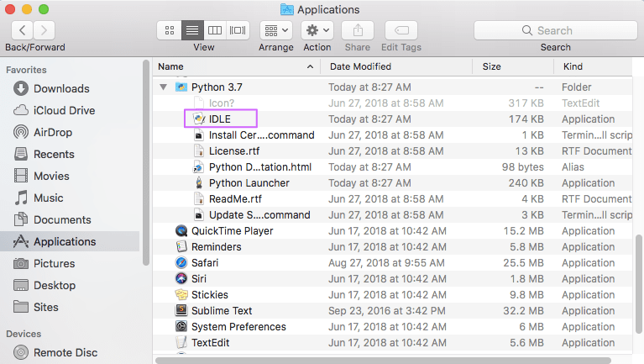Enable cover flow view mode

[x=238, y=30]
